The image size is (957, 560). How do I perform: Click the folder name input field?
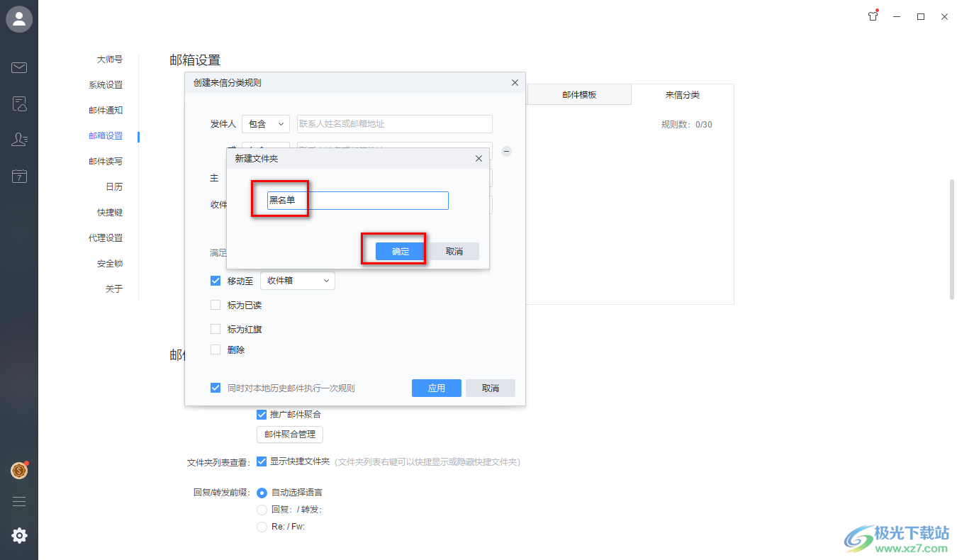pyautogui.click(x=358, y=201)
